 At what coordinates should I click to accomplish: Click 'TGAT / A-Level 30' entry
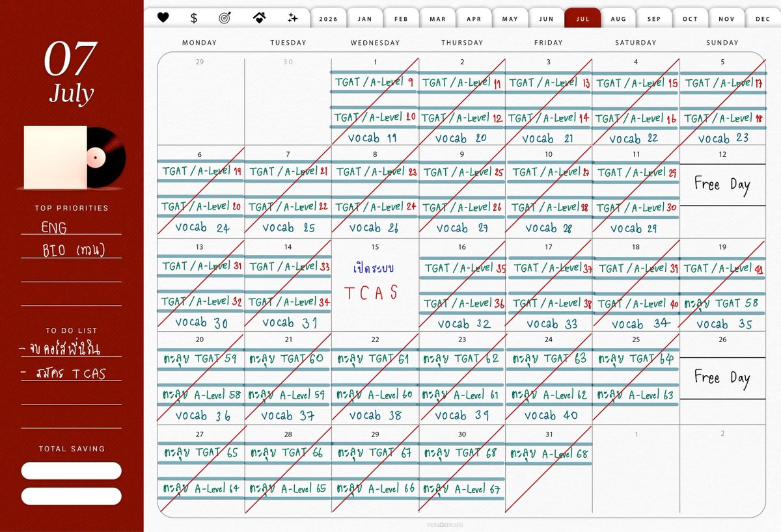point(636,207)
